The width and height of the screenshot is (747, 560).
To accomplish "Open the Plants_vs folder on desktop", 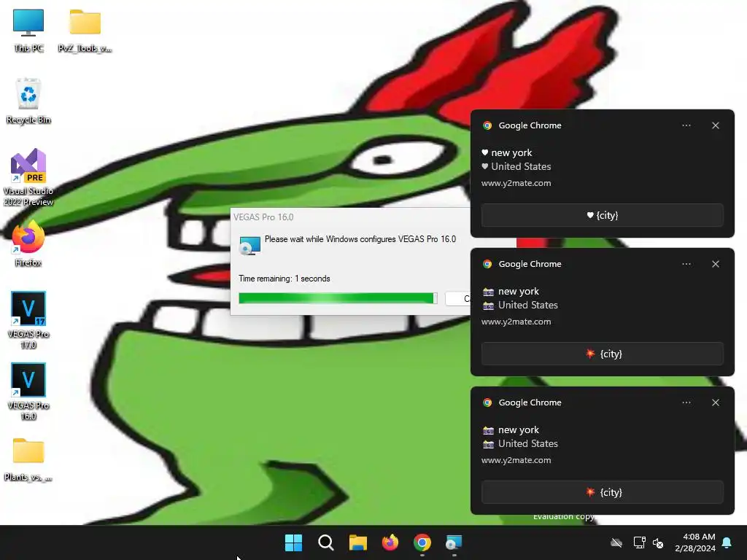I will click(28, 459).
